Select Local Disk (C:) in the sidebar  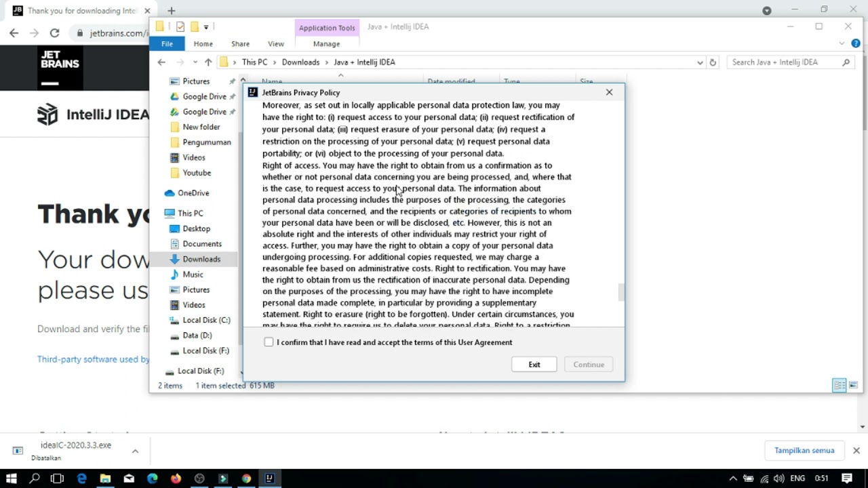coord(206,320)
